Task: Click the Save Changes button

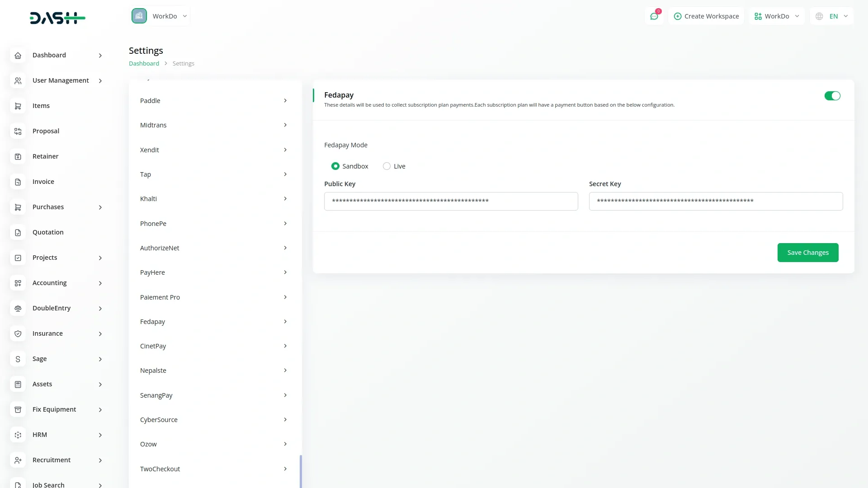Action: click(807, 253)
